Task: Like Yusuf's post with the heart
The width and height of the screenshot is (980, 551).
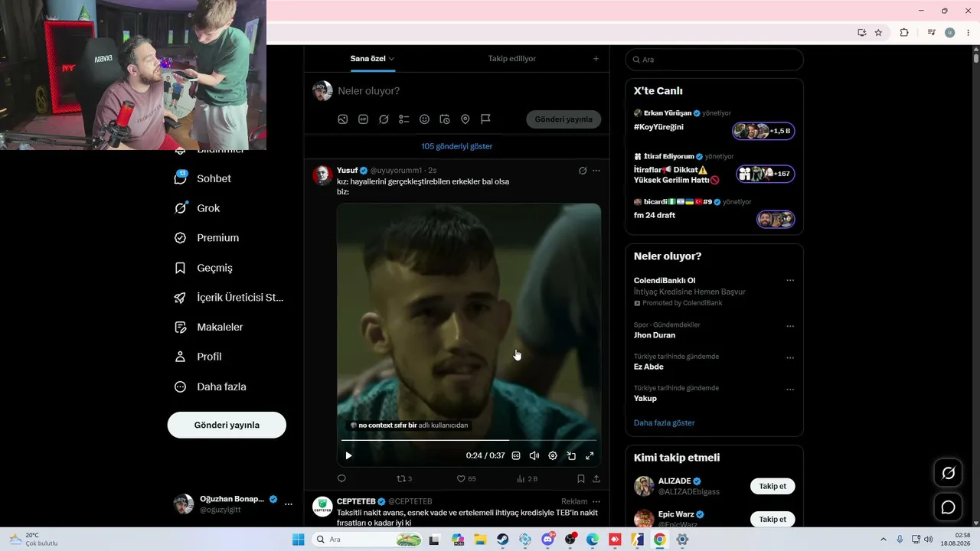Action: 466,479
